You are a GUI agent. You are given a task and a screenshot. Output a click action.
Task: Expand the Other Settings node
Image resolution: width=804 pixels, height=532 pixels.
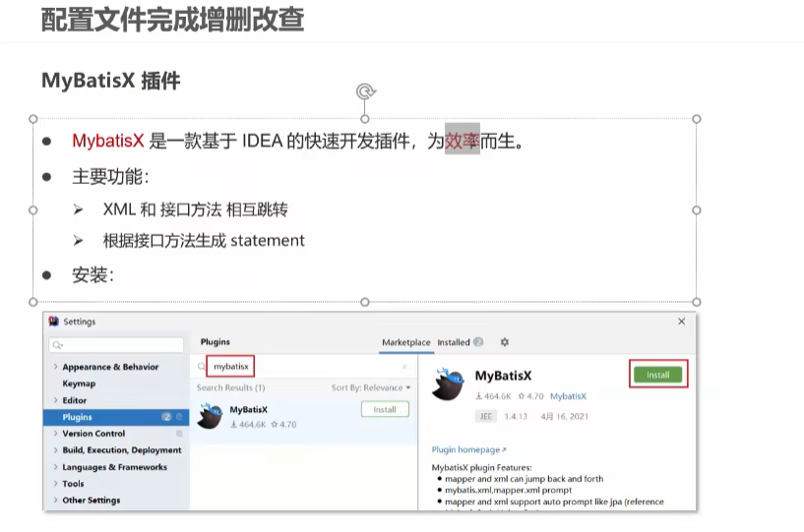[55, 500]
